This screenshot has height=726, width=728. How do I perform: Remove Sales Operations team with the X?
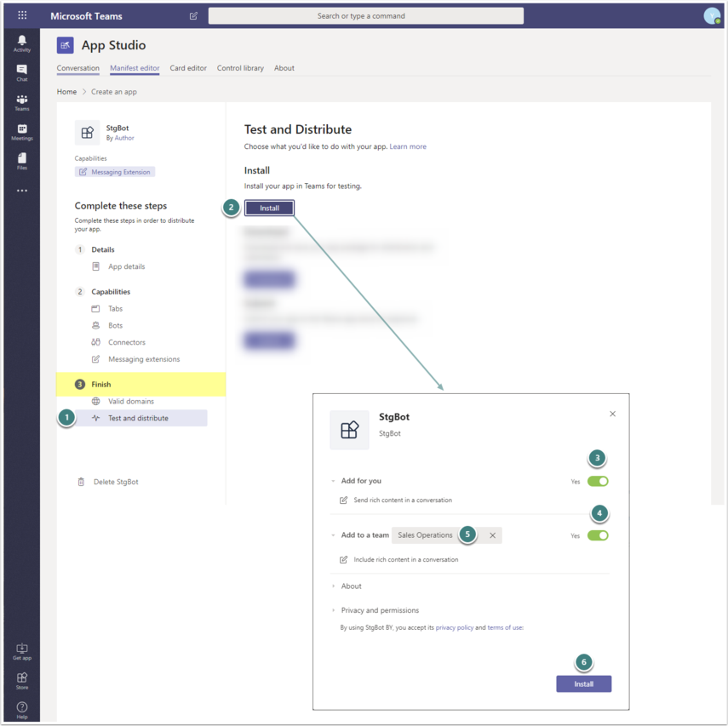tap(493, 535)
